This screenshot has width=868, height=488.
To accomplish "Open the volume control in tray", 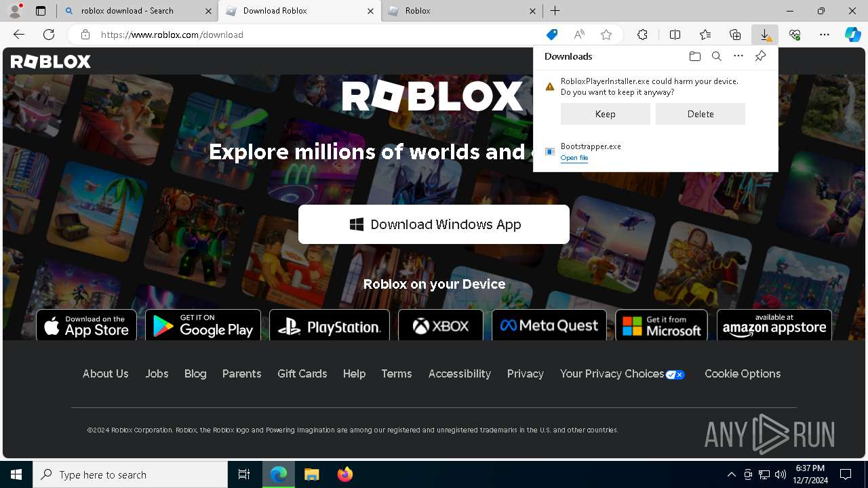I will click(780, 474).
